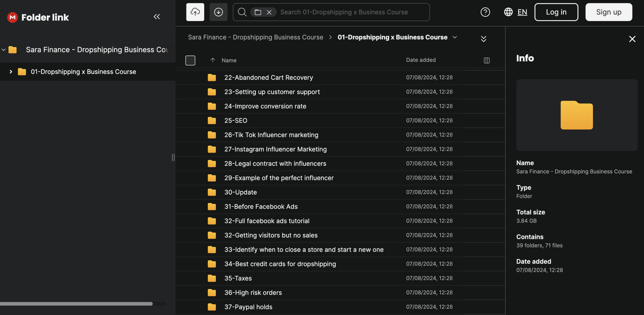
Task: Collapse the sidebar with double chevron
Action: pos(157,17)
